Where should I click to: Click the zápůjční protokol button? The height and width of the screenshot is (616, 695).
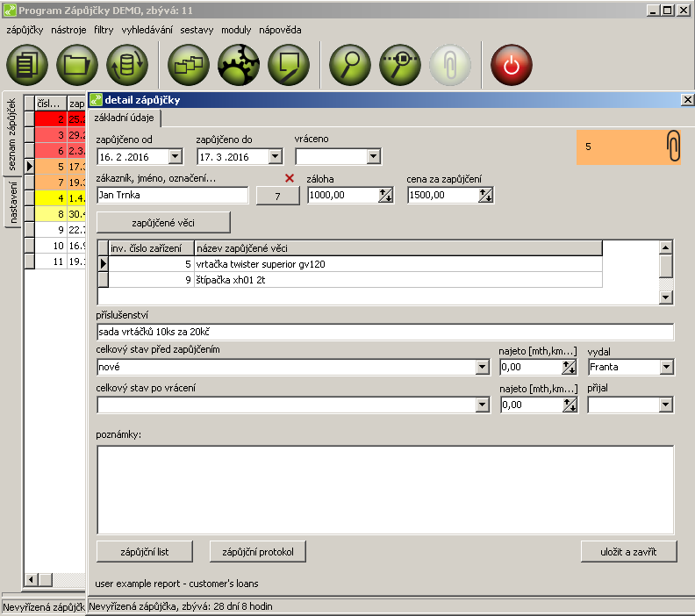(257, 552)
